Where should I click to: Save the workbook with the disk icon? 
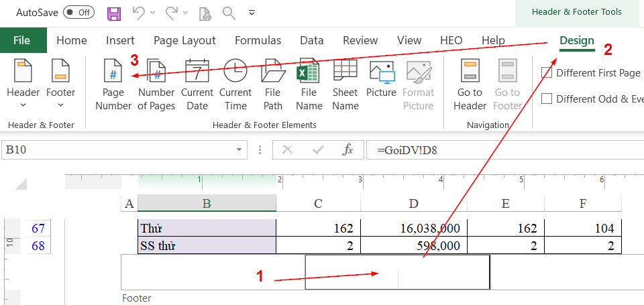tap(114, 13)
